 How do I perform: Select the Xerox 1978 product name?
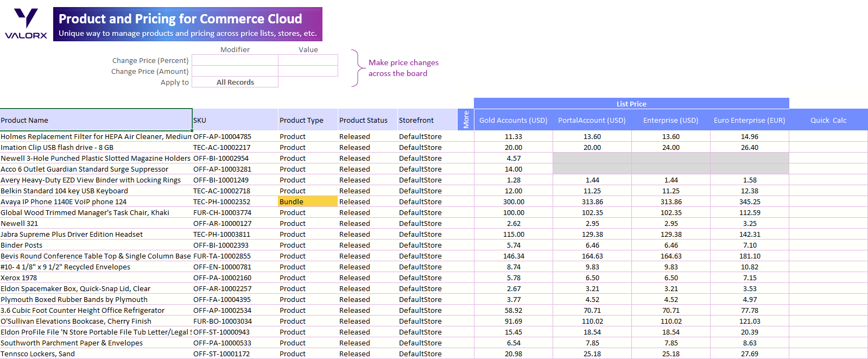[96, 278]
